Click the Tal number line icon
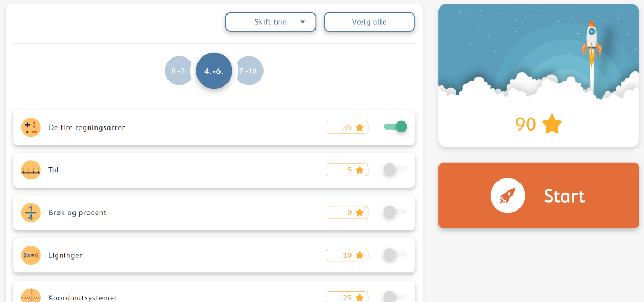The height and width of the screenshot is (302, 644). [x=31, y=170]
